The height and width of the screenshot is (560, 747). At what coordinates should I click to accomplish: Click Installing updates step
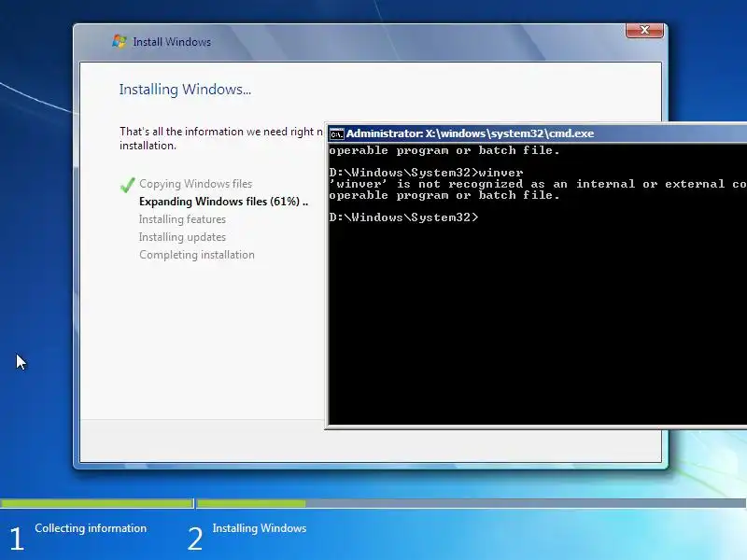[x=182, y=237]
